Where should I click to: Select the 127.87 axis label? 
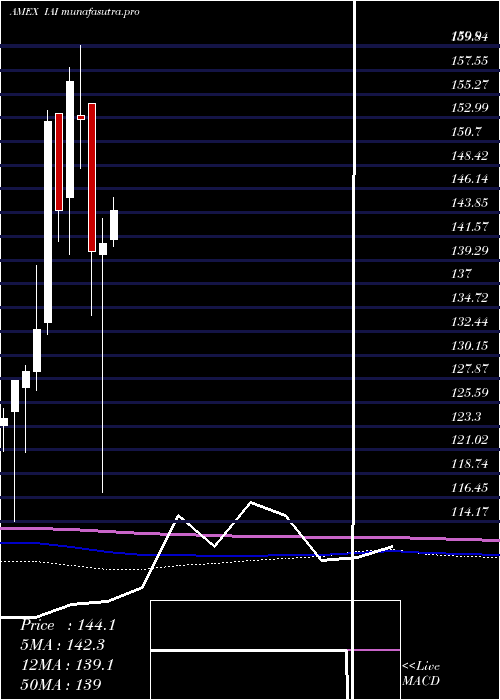469,369
